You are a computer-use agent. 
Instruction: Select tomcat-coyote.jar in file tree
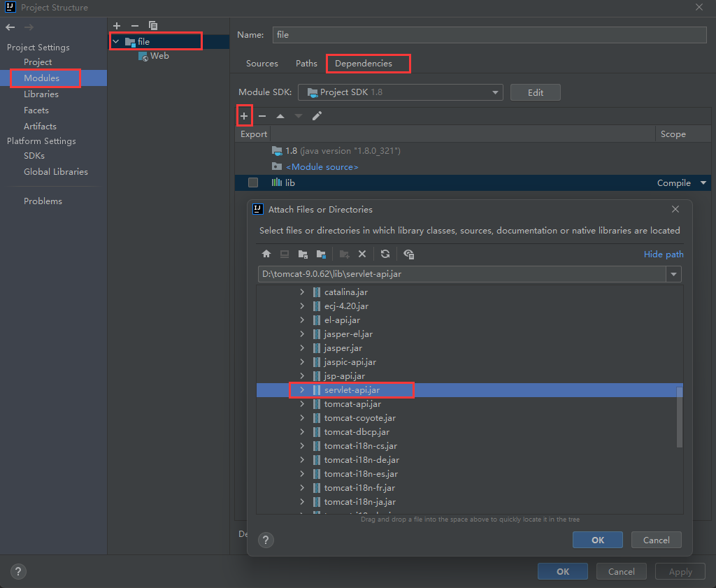(360, 418)
